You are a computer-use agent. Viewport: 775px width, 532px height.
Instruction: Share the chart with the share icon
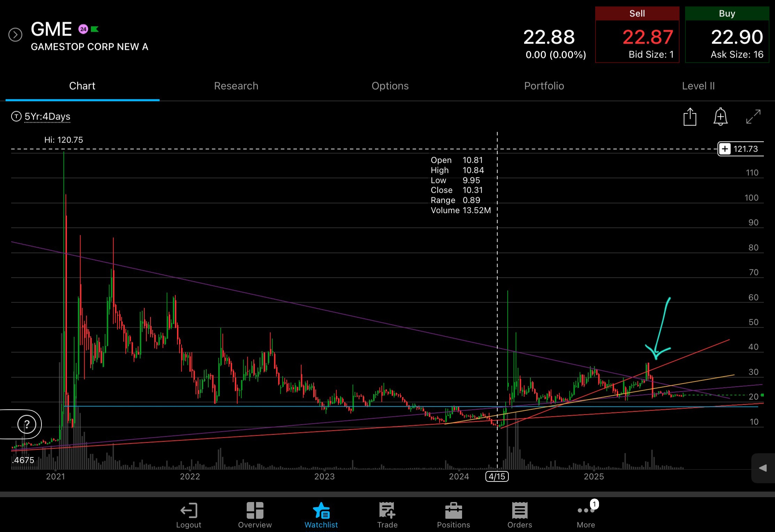pyautogui.click(x=690, y=116)
